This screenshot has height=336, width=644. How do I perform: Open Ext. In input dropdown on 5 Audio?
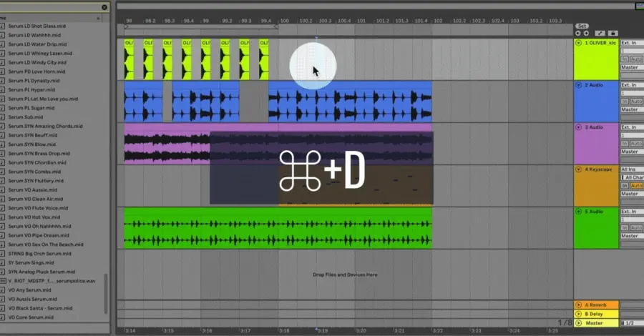click(632, 212)
